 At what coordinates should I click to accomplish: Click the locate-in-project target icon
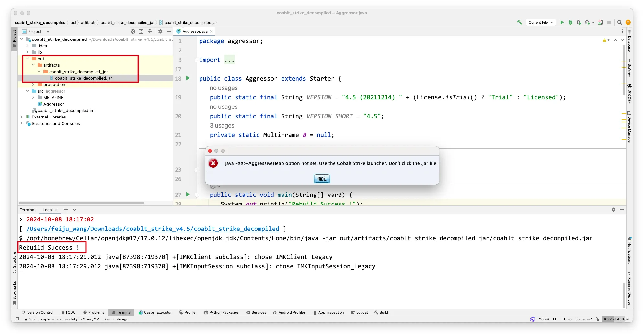[133, 31]
